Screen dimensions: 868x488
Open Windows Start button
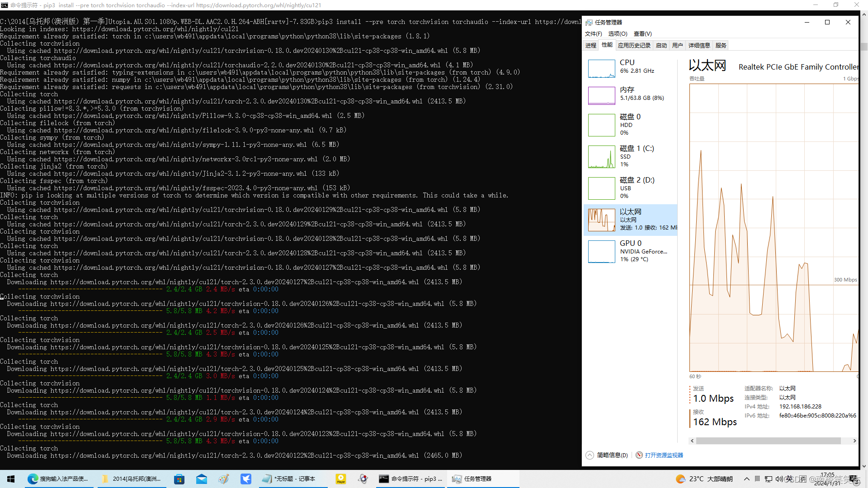[x=11, y=479]
